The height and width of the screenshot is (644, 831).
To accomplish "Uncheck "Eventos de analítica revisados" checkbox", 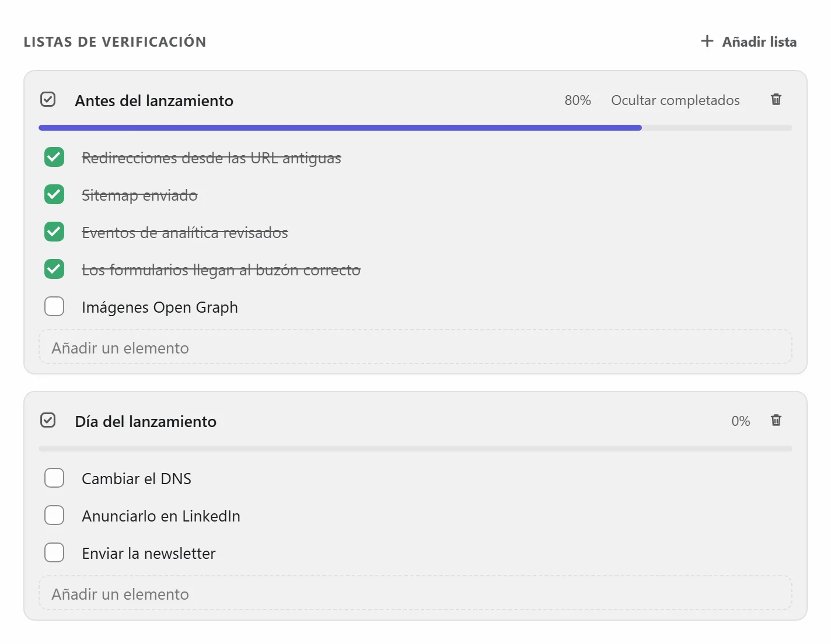I will click(x=54, y=232).
